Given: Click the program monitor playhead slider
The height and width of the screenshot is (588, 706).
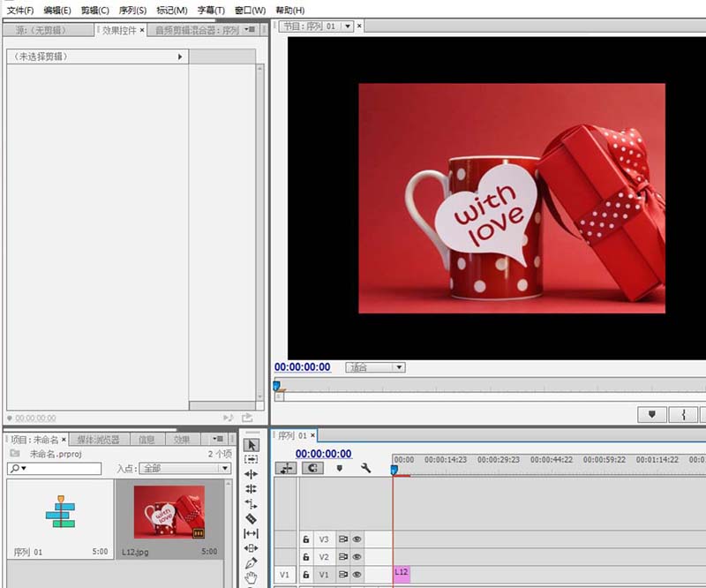Looking at the screenshot, I should click(x=276, y=386).
